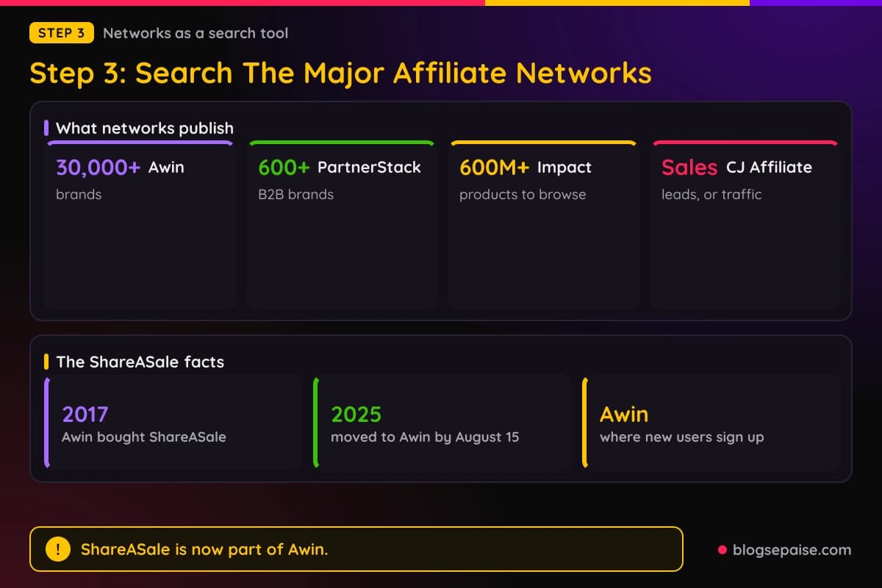Click the blogsepaise.com site label
This screenshot has height=588, width=882.
coord(792,550)
